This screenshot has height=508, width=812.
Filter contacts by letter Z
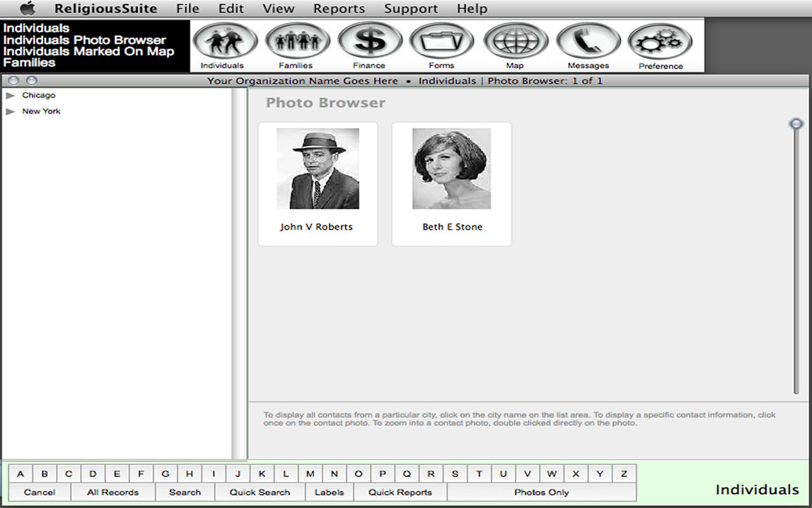click(624, 474)
